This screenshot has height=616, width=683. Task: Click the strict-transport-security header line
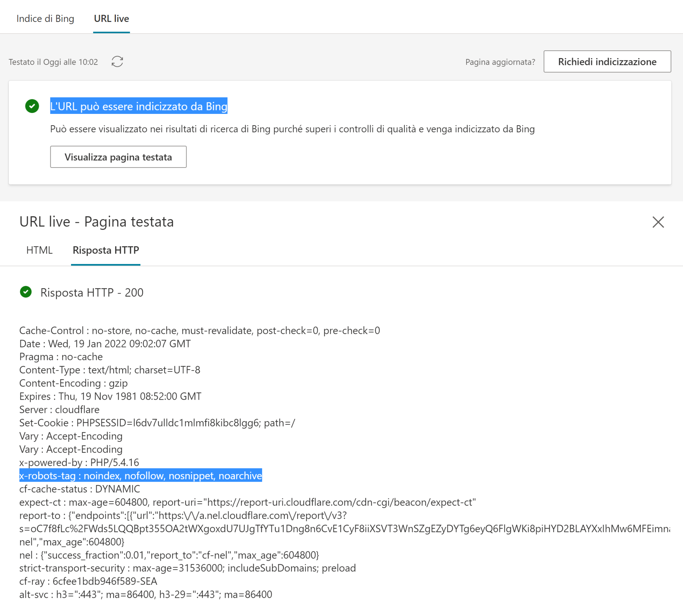pos(188,568)
